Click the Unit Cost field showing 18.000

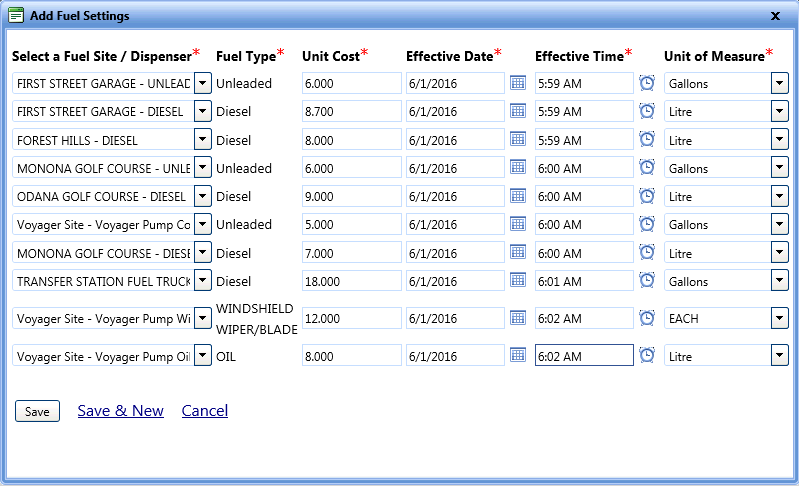(351, 282)
